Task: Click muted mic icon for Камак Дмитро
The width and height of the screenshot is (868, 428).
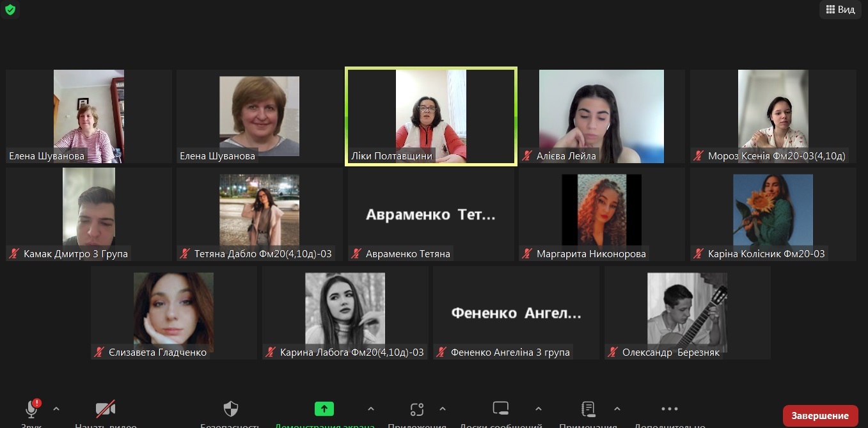Action: click(x=15, y=254)
